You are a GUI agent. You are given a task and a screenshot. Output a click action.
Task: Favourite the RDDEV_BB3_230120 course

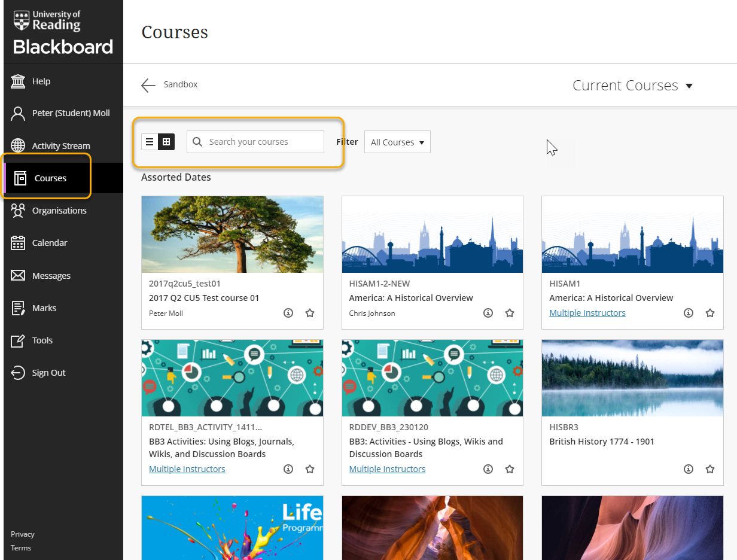(510, 469)
